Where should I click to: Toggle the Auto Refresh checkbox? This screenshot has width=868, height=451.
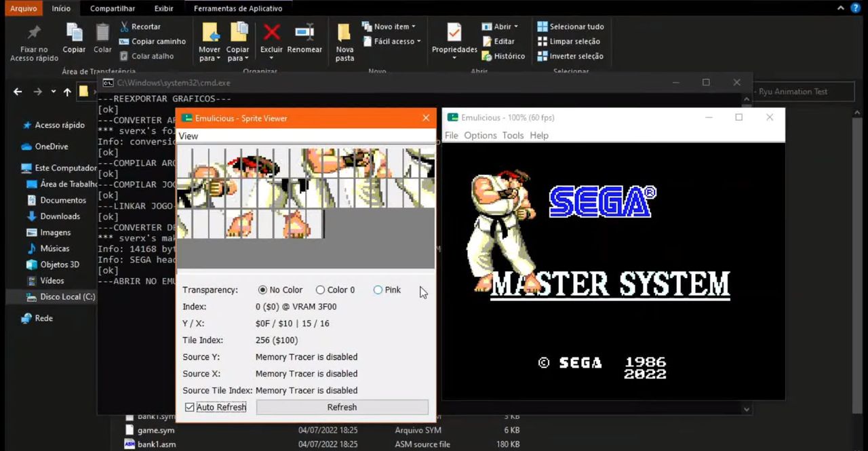tap(190, 407)
